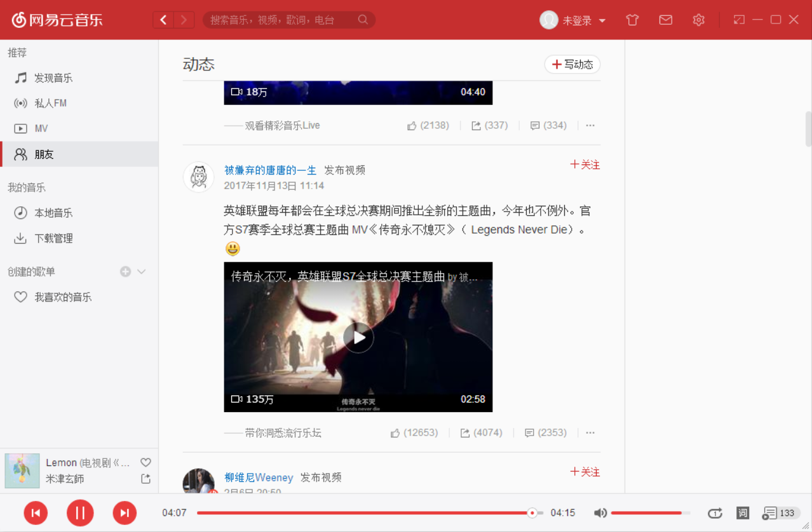Click the user avatar icon
The height and width of the screenshot is (532, 812).
(549, 20)
